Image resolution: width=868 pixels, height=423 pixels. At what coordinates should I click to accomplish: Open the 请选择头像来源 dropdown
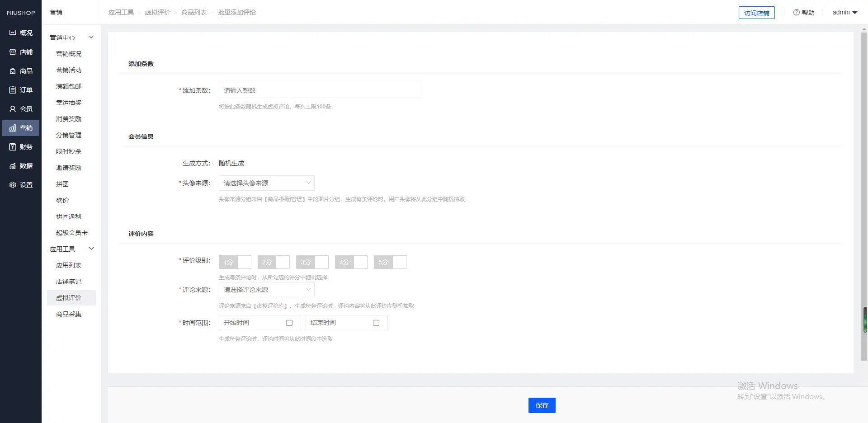click(x=266, y=183)
